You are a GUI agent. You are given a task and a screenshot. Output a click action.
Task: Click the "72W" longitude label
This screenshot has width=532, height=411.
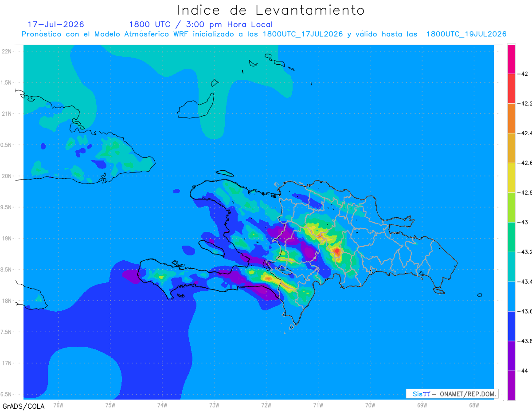click(x=266, y=405)
